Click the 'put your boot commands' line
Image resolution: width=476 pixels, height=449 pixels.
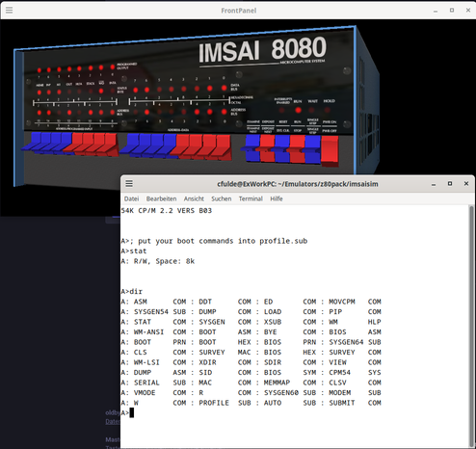tap(214, 241)
